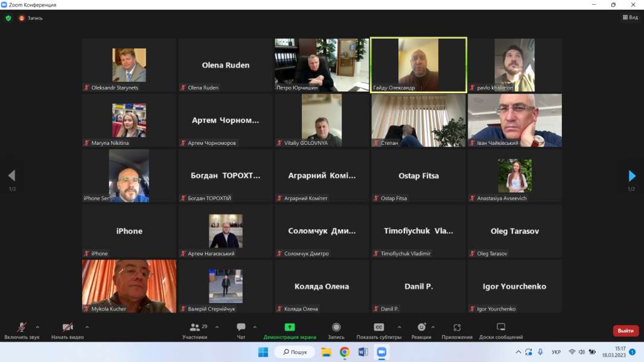Open Word from the Windows taskbar

click(363, 352)
